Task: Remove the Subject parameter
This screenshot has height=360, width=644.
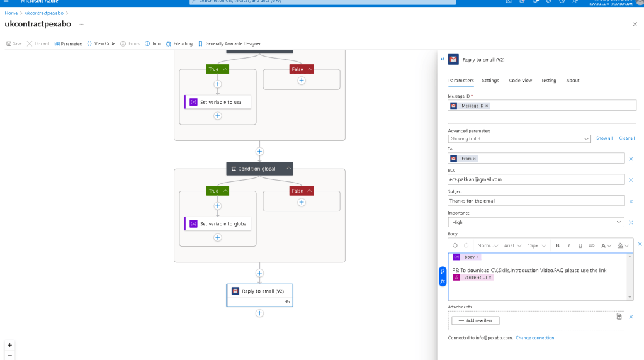Action: (x=631, y=201)
